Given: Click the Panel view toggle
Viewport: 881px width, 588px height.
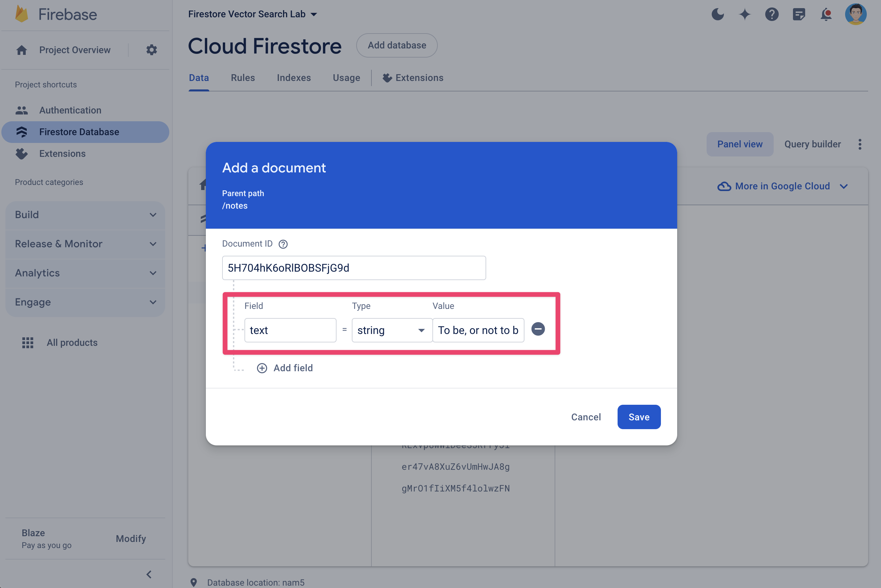Looking at the screenshot, I should click(740, 144).
